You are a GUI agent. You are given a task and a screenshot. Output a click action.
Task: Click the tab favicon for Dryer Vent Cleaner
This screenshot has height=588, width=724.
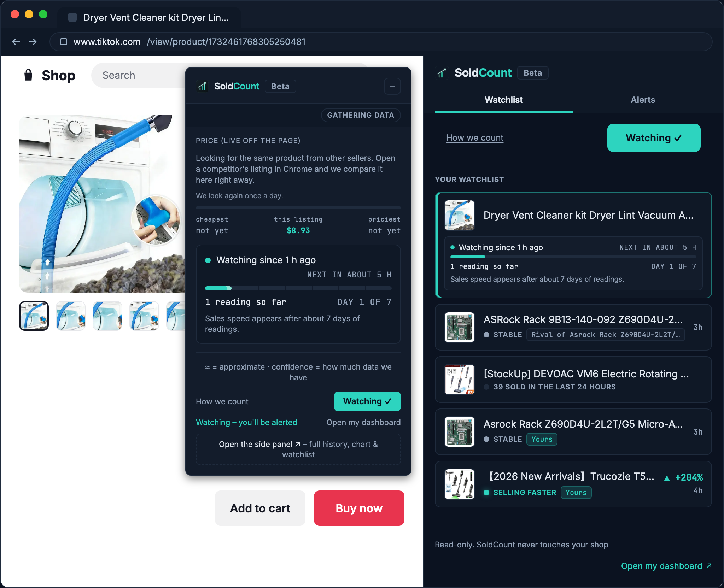tap(72, 17)
